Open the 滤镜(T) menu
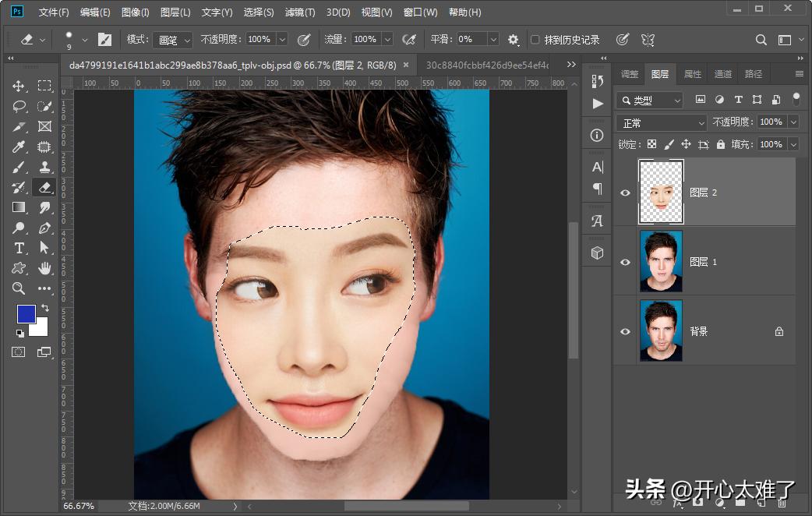812x516 pixels. point(300,12)
